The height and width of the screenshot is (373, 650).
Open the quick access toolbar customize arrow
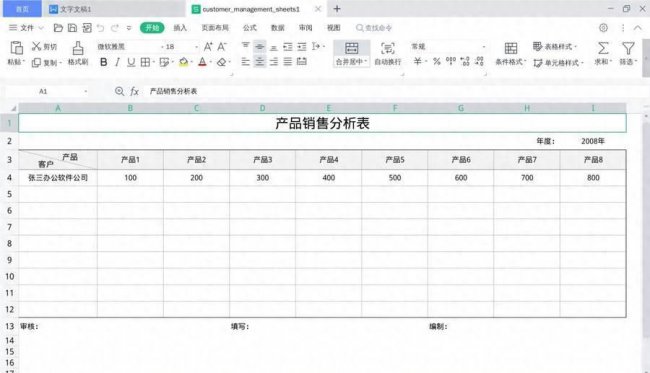click(129, 28)
